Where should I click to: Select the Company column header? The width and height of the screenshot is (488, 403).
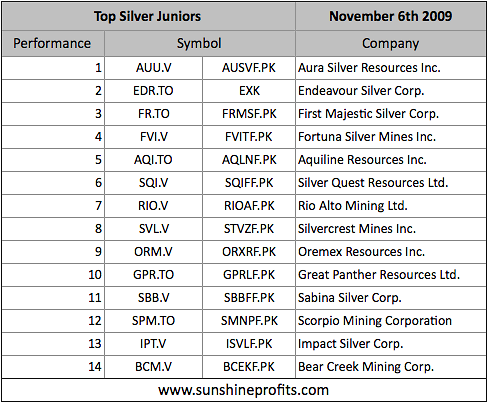391,43
